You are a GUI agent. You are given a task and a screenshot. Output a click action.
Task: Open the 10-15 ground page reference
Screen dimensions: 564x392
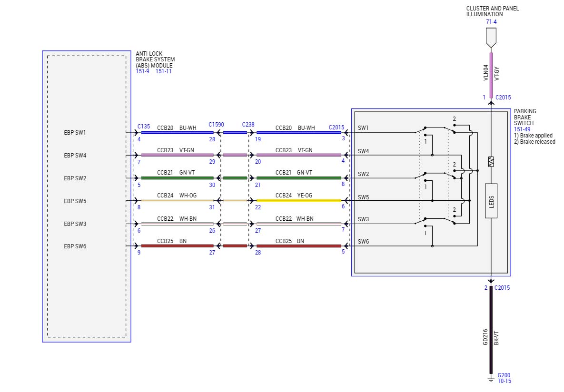point(504,381)
